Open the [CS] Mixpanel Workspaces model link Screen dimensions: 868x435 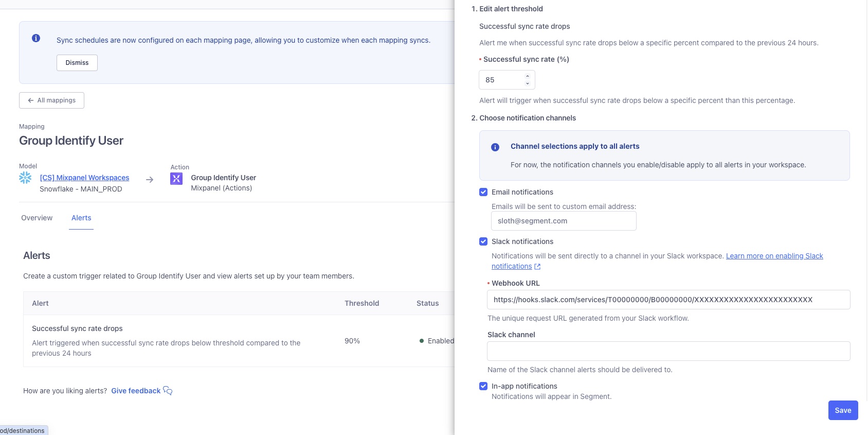tap(85, 178)
